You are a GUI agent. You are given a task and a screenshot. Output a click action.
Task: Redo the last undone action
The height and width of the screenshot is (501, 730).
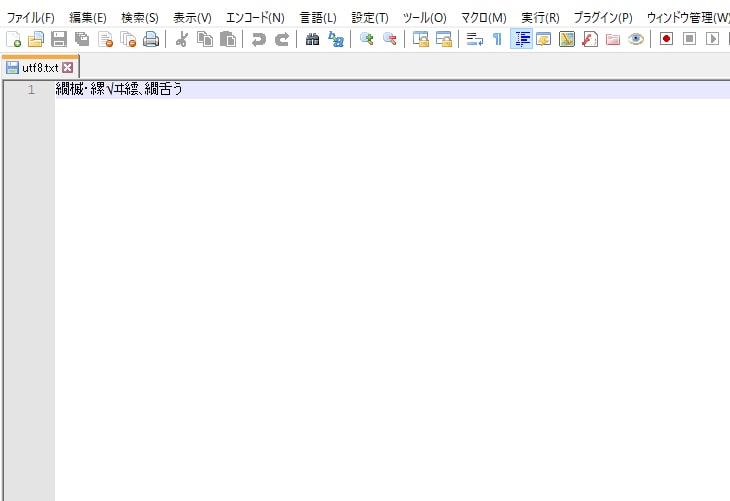tap(282, 39)
